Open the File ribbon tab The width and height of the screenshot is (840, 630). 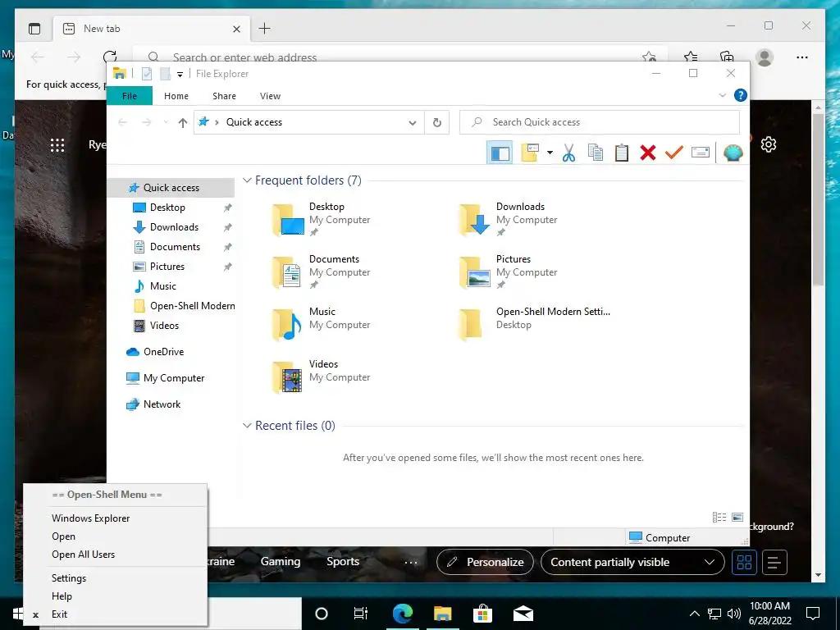click(130, 96)
